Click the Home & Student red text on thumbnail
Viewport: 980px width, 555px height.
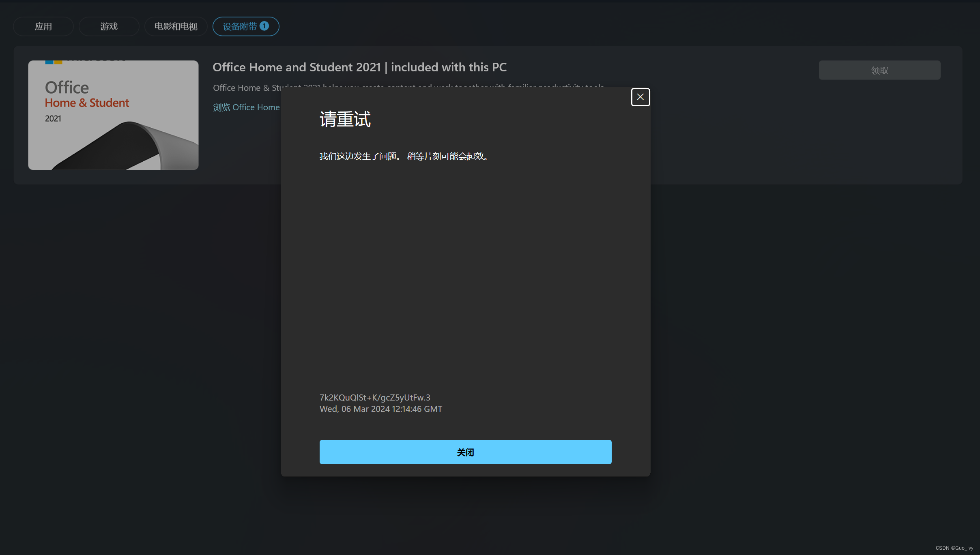87,103
